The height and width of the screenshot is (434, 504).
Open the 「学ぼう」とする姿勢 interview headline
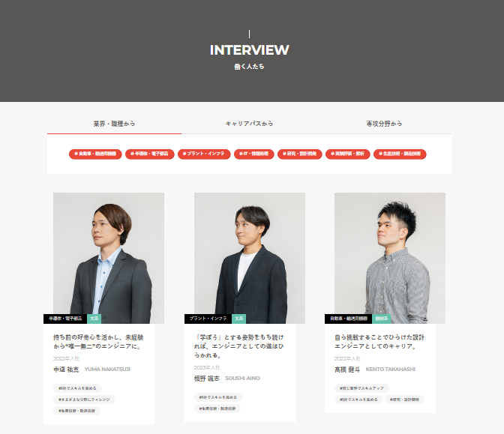(x=238, y=346)
